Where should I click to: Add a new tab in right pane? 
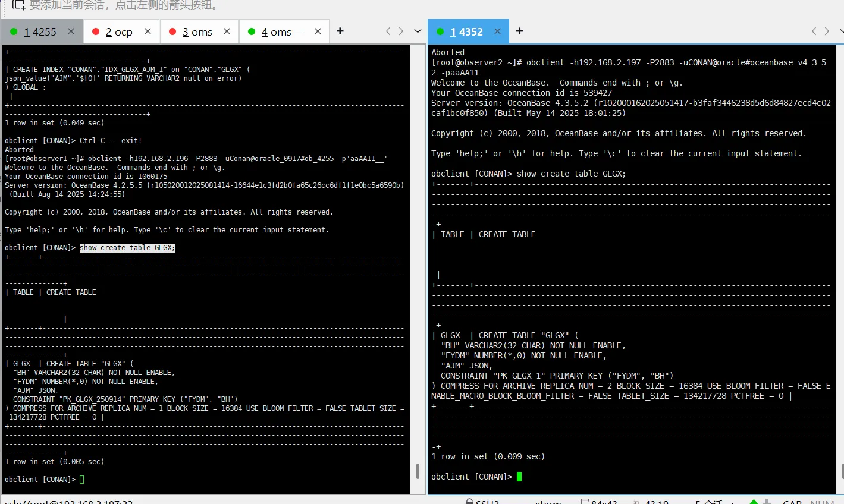click(x=520, y=31)
